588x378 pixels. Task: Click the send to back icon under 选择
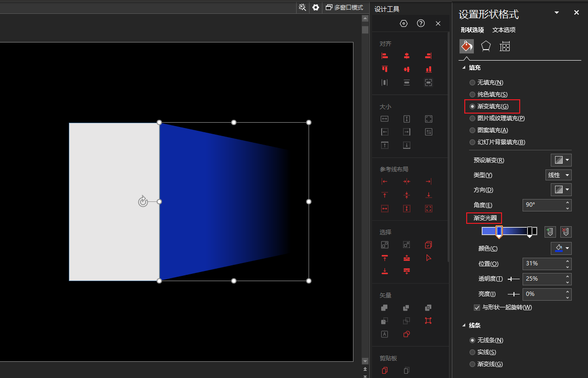385,271
